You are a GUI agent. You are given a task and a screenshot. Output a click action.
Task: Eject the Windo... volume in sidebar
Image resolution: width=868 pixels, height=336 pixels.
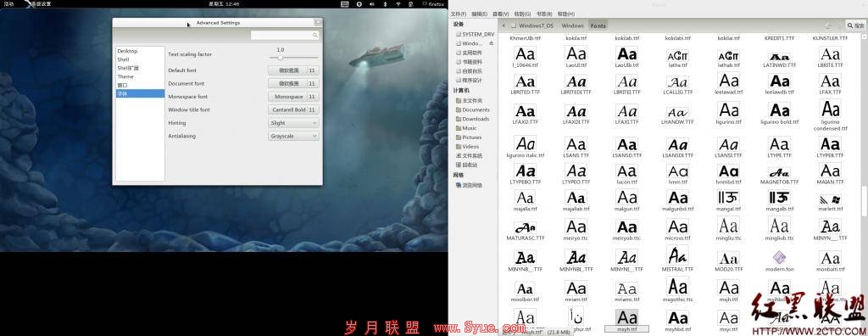pyautogui.click(x=491, y=42)
